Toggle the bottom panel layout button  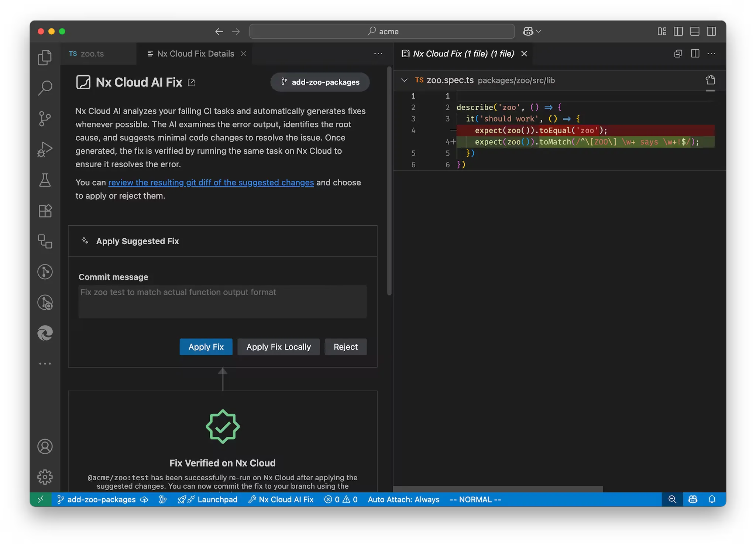[695, 31]
